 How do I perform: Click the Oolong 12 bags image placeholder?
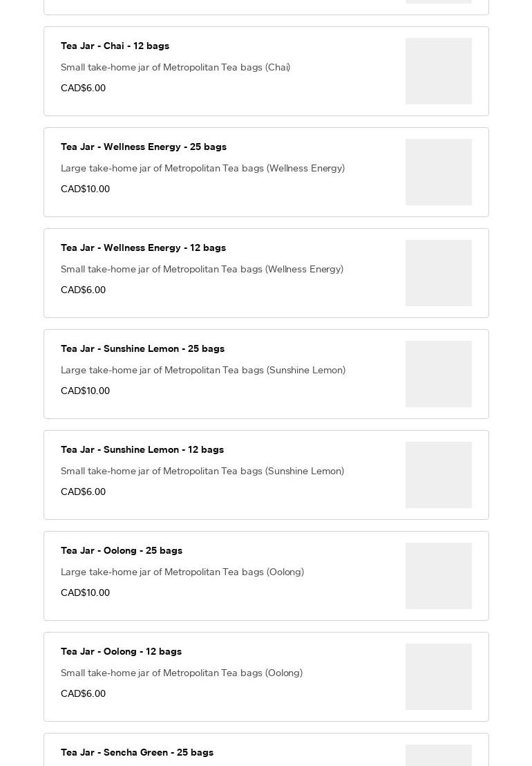(439, 677)
